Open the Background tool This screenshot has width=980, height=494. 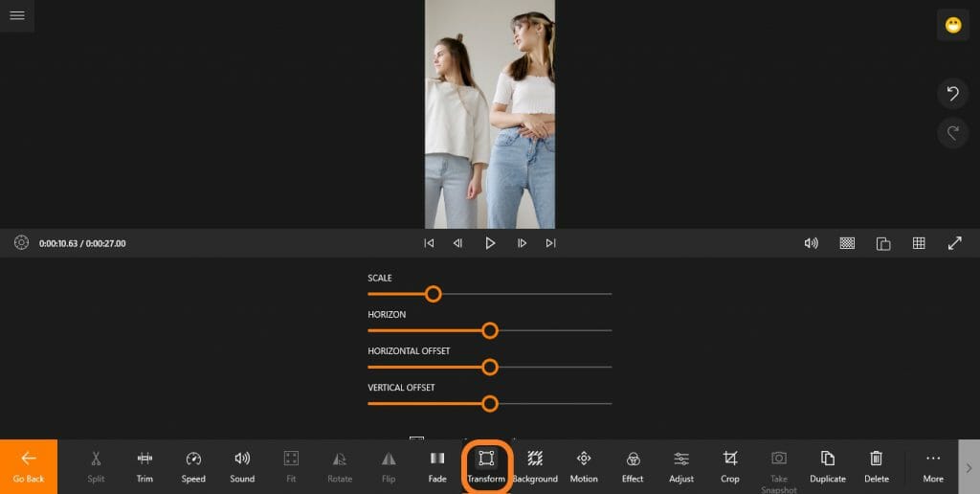point(535,467)
